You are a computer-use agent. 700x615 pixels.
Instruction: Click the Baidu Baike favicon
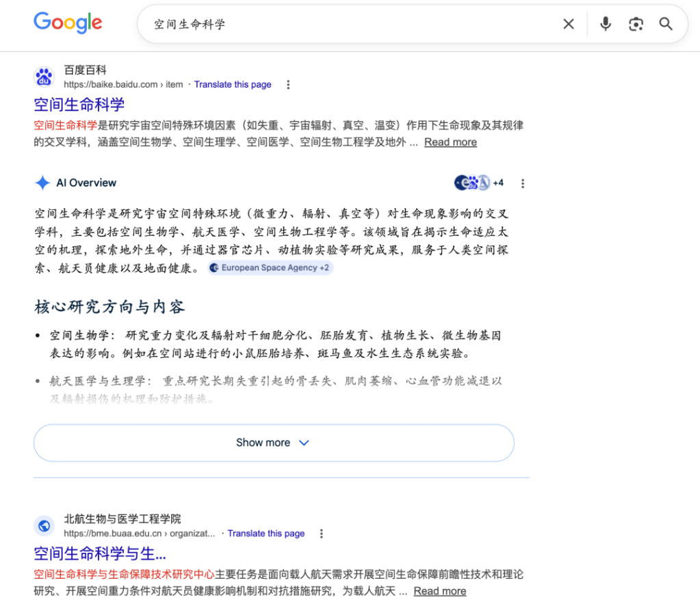point(44,77)
